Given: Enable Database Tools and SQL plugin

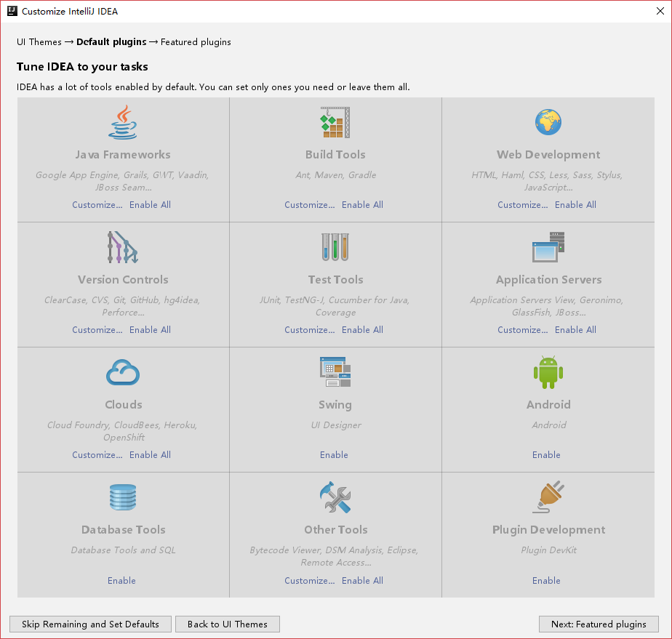Looking at the screenshot, I should pyautogui.click(x=121, y=581).
